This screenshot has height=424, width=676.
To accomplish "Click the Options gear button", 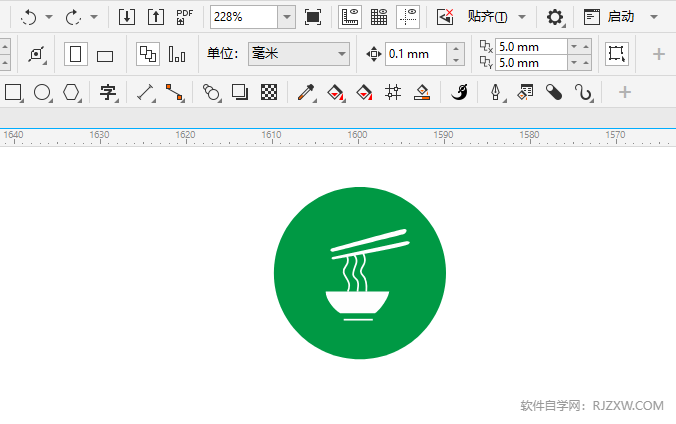I will 555,17.
